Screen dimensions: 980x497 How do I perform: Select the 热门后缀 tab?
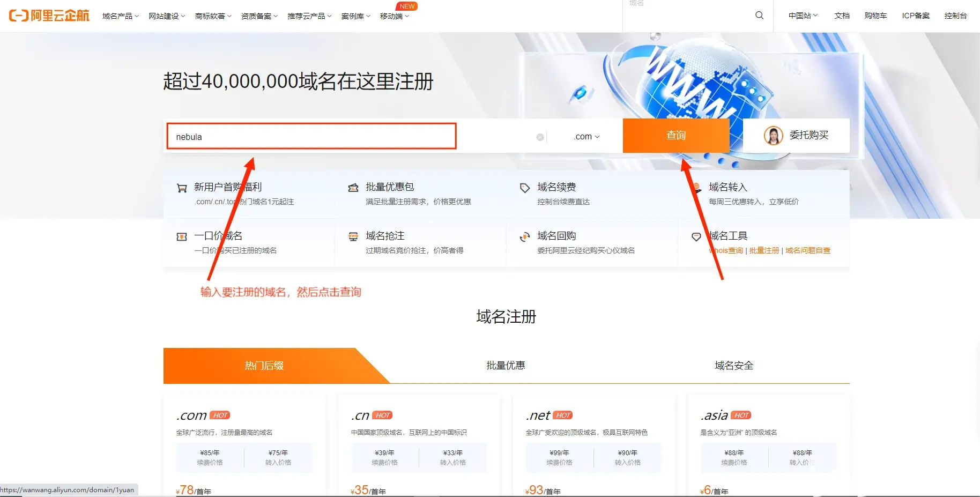pyautogui.click(x=264, y=366)
